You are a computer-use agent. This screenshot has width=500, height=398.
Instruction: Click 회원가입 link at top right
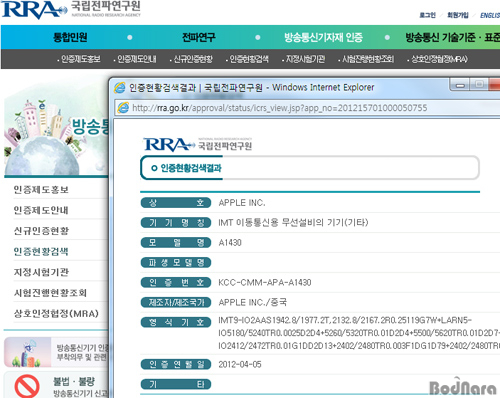coord(458,15)
